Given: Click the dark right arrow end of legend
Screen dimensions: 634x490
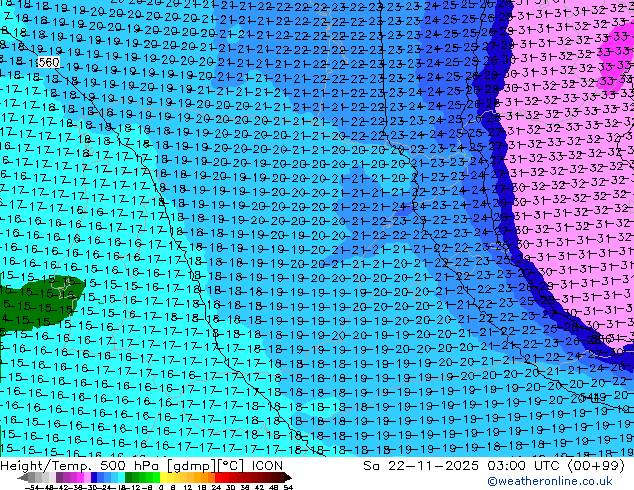Looking at the screenshot, I should 287,478.
